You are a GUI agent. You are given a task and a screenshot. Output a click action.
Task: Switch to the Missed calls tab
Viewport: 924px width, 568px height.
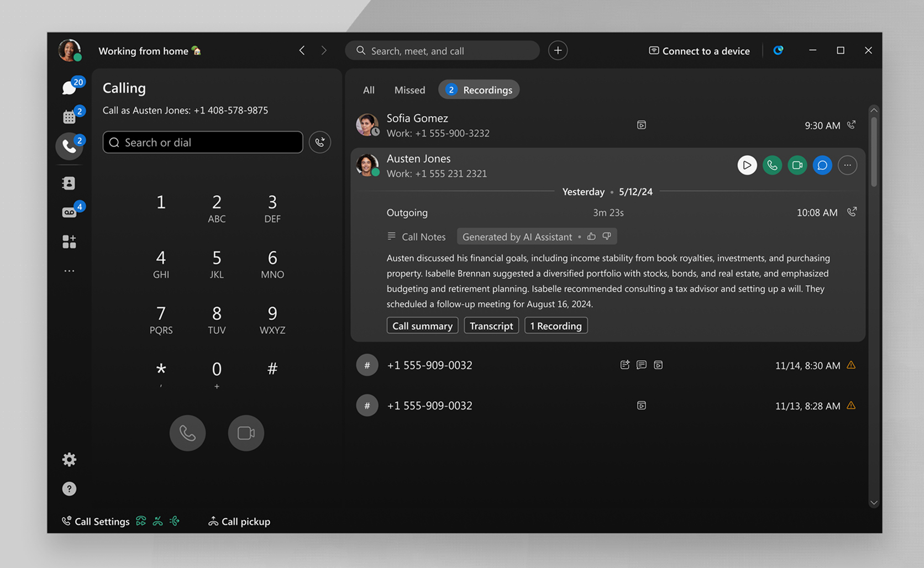coord(410,90)
